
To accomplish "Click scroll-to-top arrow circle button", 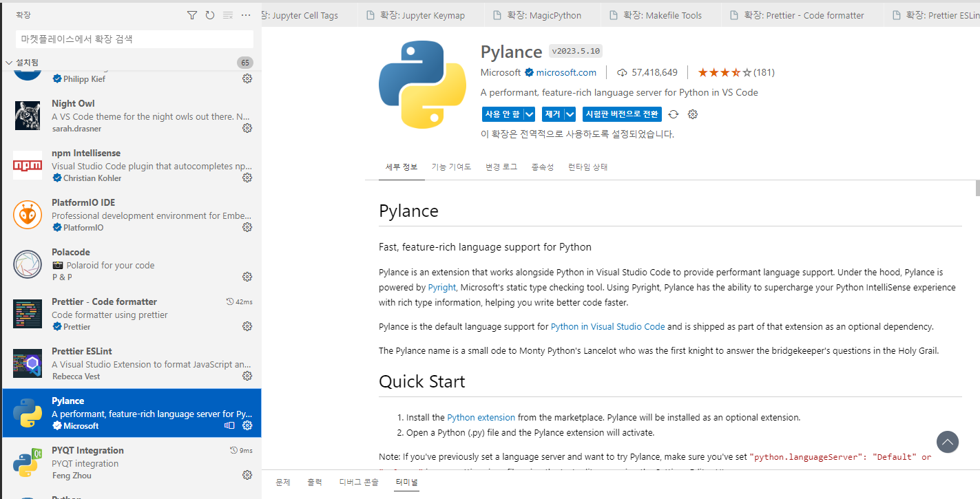I will click(948, 442).
